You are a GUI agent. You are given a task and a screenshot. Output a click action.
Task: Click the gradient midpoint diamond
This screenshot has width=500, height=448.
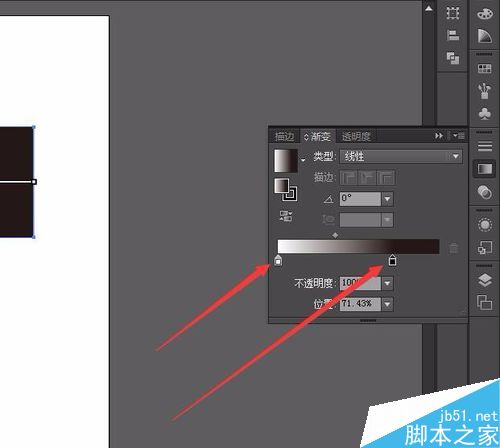(335, 235)
